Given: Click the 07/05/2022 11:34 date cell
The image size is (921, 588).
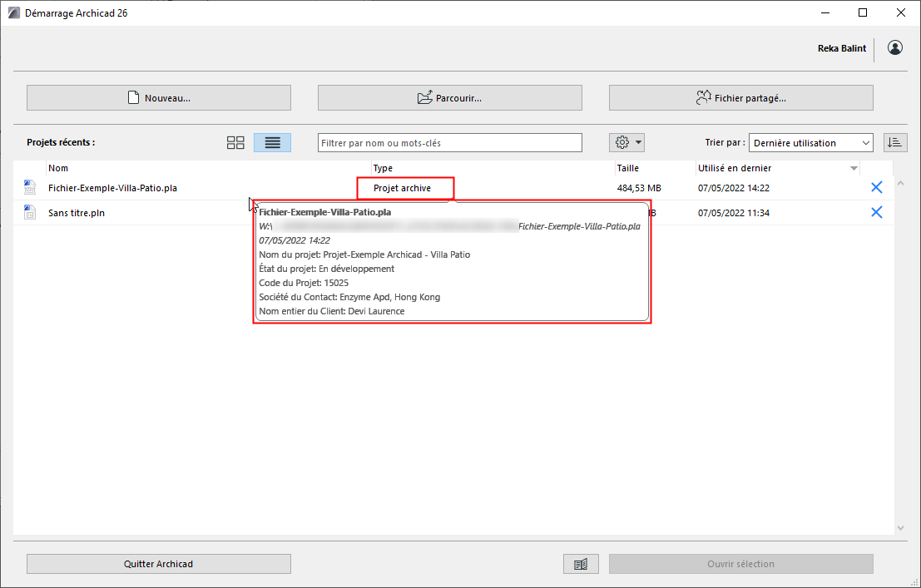Looking at the screenshot, I should pyautogui.click(x=734, y=213).
